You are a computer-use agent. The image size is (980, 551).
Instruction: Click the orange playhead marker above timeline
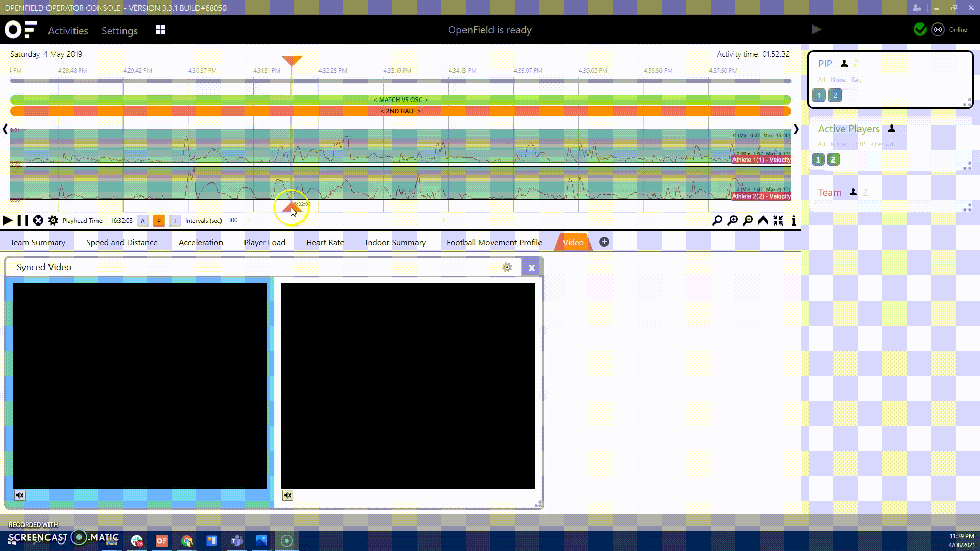point(292,61)
